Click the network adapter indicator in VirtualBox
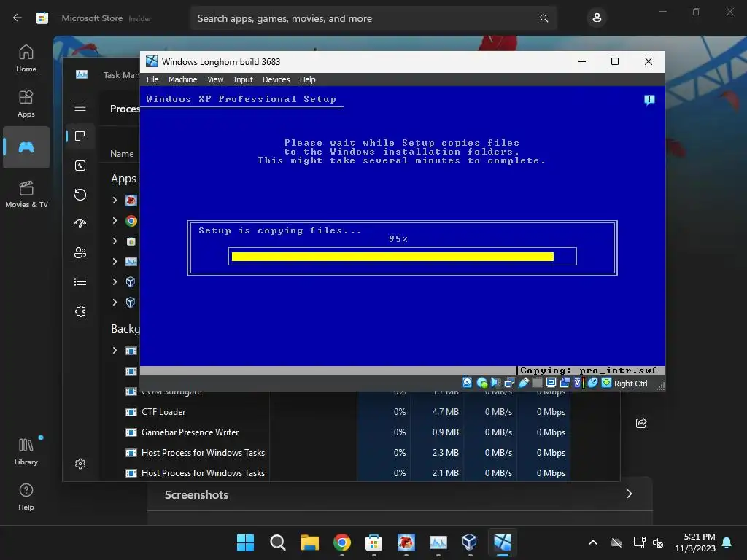This screenshot has width=747, height=560. pyautogui.click(x=509, y=383)
